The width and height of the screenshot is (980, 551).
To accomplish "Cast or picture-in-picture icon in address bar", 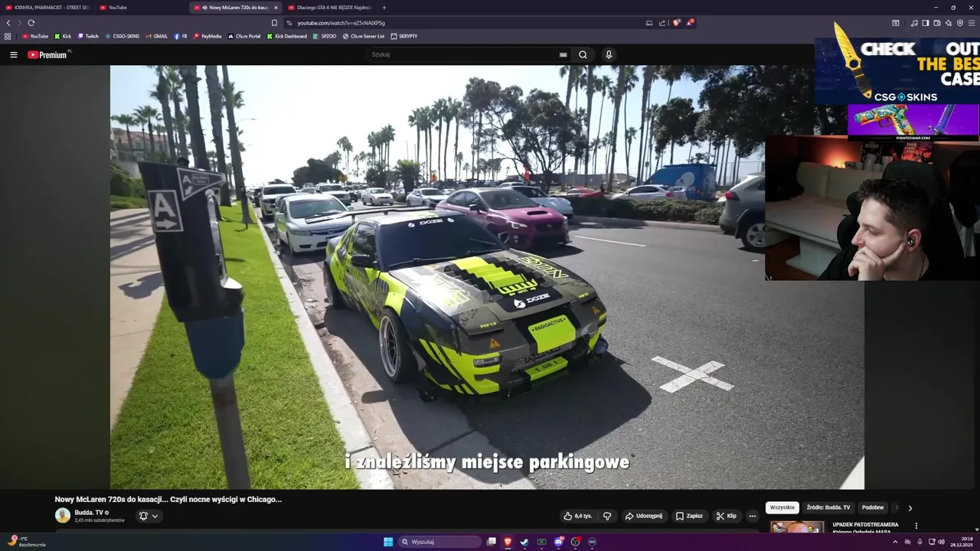I will tap(649, 23).
